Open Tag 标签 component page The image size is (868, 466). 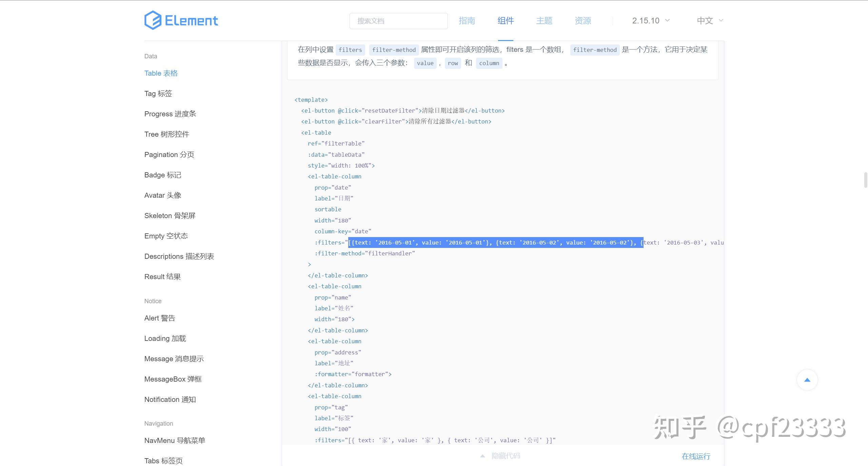(158, 94)
